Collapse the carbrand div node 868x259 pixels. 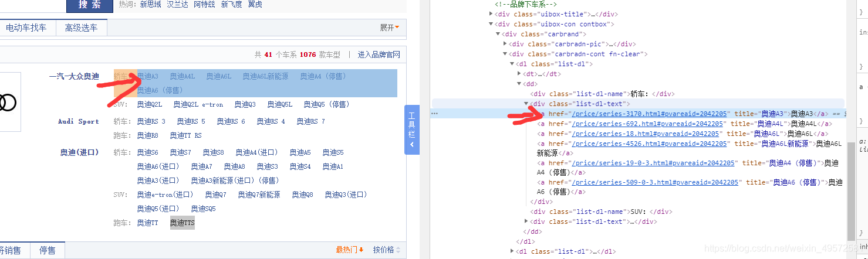(x=498, y=34)
